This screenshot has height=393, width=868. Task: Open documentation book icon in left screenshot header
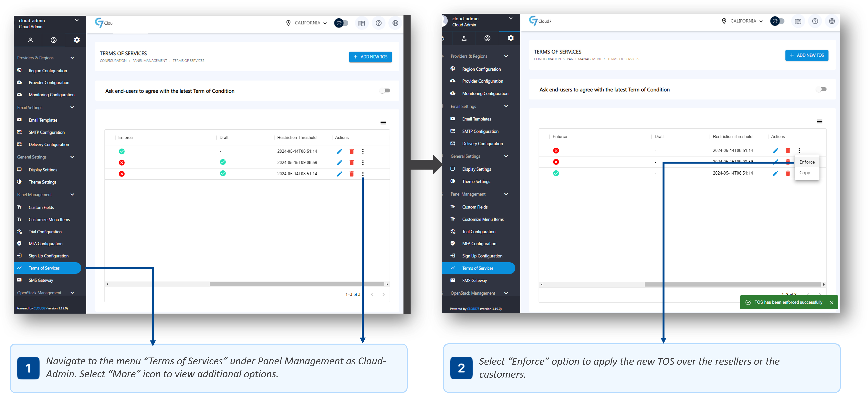click(x=361, y=23)
